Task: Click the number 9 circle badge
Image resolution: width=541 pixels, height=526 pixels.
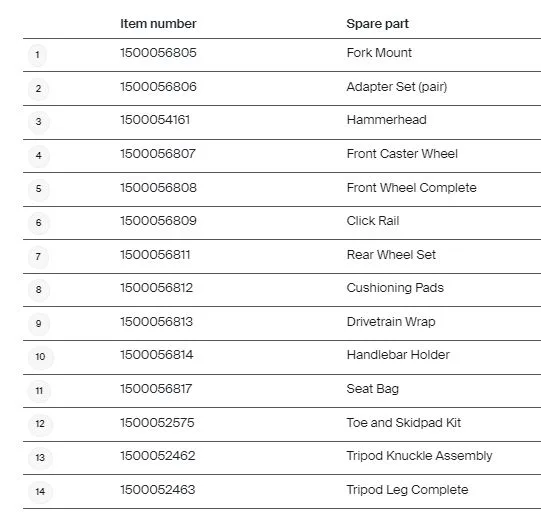Action: pos(38,324)
